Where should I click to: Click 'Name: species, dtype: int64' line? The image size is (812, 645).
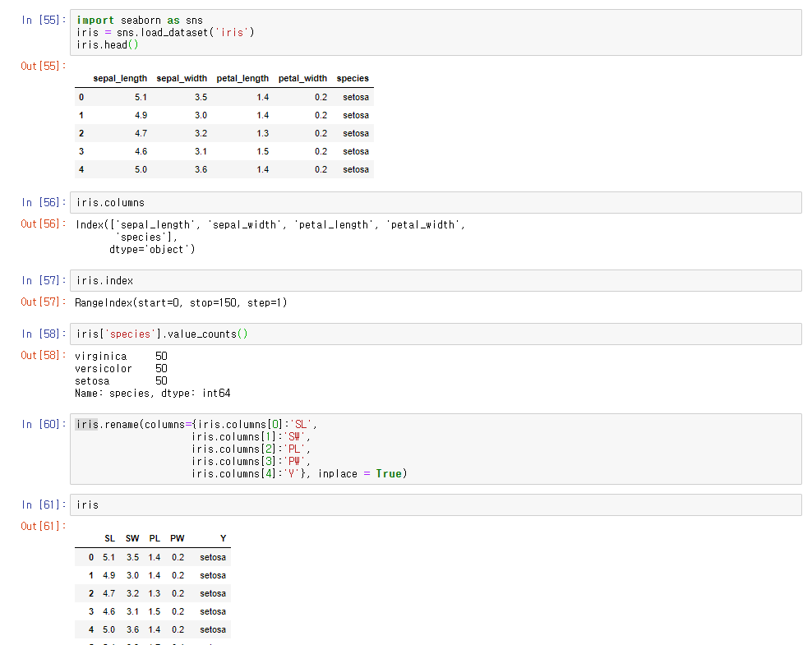153,394
